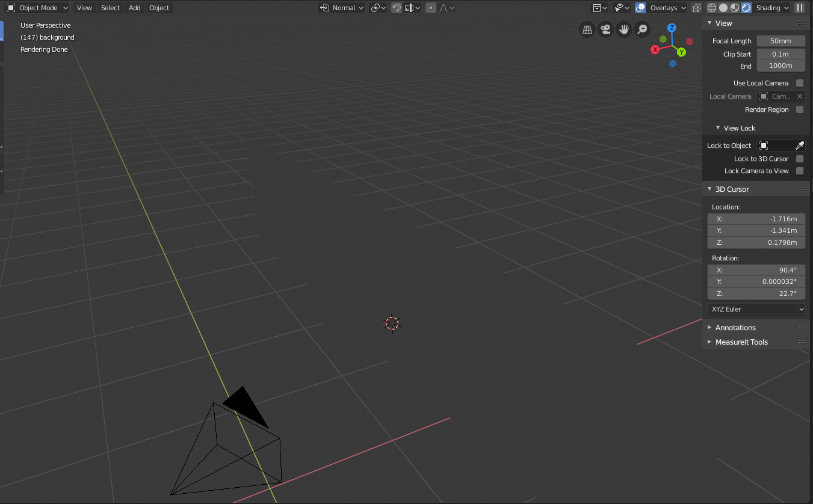The width and height of the screenshot is (813, 504).
Task: Open the View menu
Action: point(84,8)
